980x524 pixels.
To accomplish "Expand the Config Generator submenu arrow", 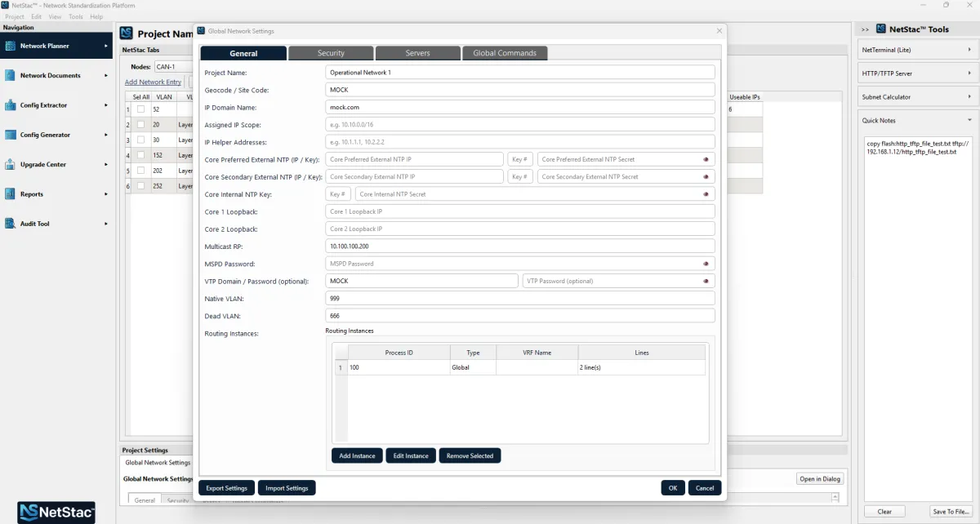I will [x=106, y=135].
